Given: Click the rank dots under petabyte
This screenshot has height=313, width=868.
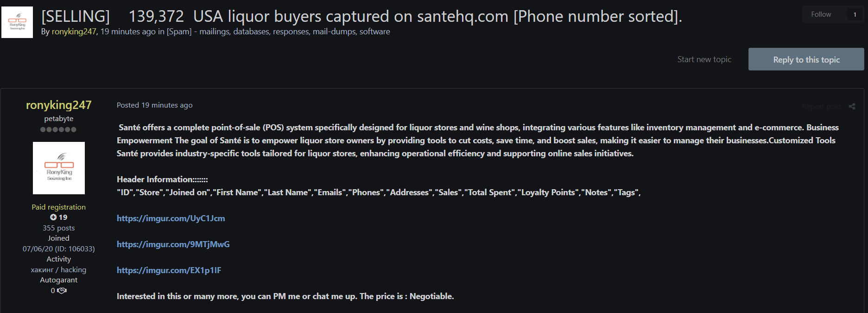Looking at the screenshot, I should tap(58, 129).
